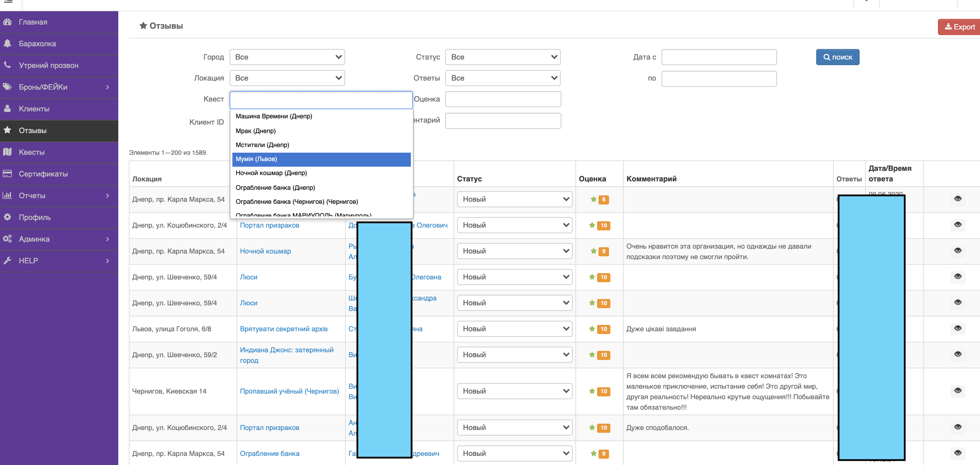Click eye icon for Врятувати секретний архів review

coord(958,328)
